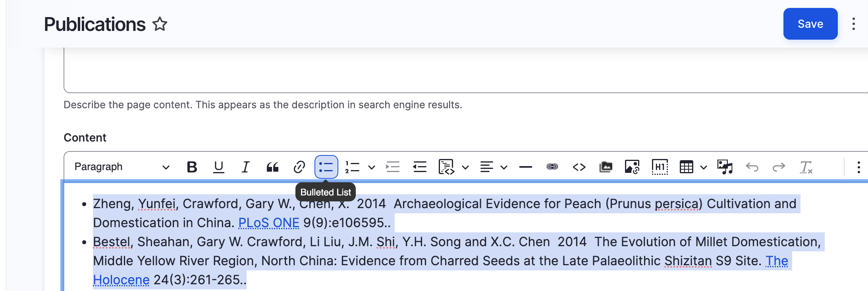
Task: Expand the numbered list style options
Action: 372,167
